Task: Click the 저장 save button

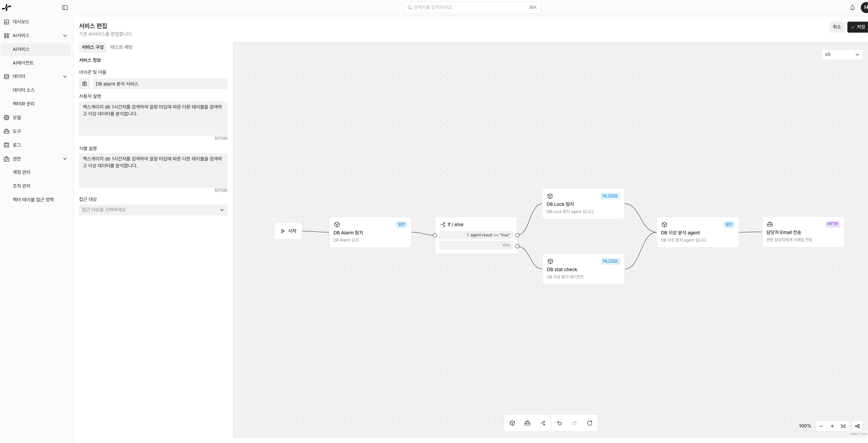Action: coord(858,27)
